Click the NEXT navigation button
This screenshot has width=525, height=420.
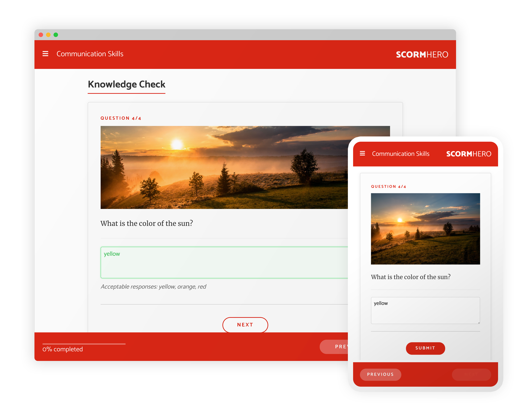click(245, 325)
